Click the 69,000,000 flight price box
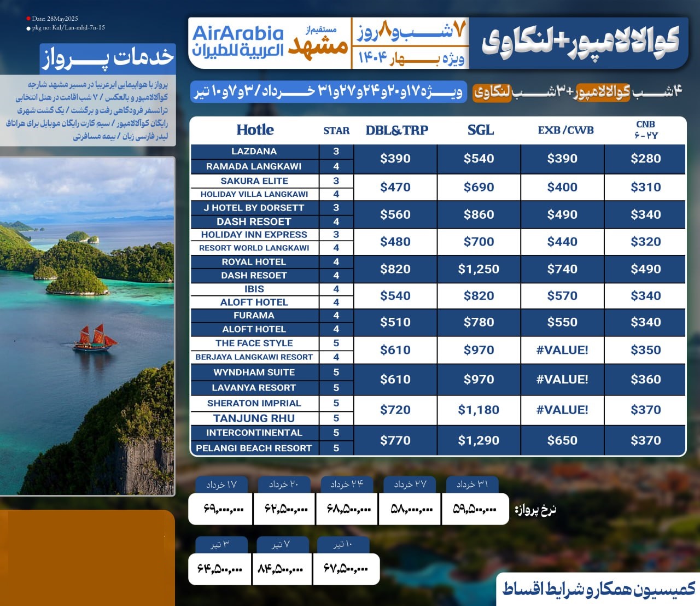 221,509
